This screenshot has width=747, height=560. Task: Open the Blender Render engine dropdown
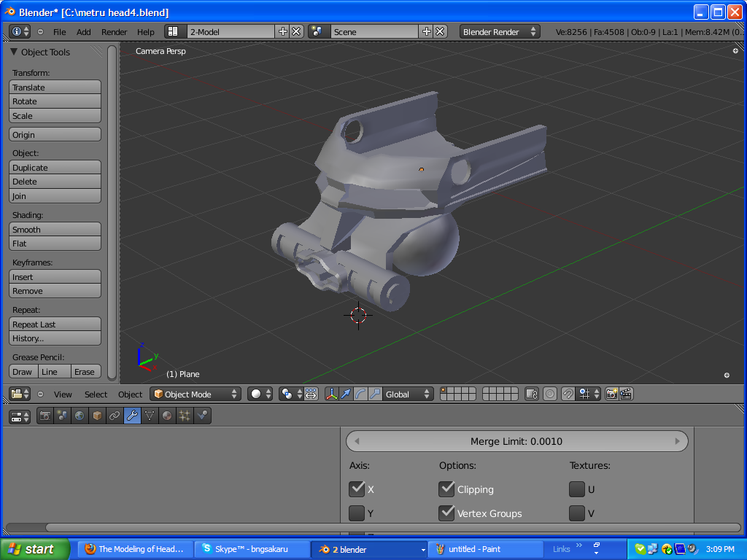(500, 31)
